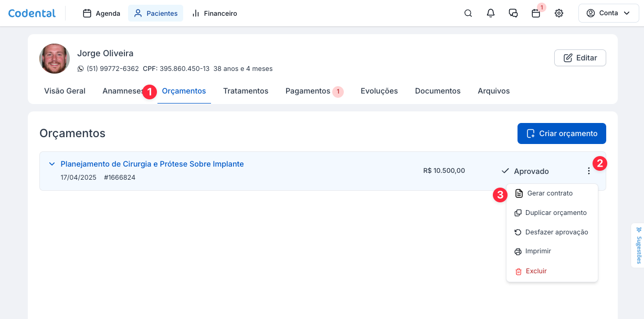The width and height of the screenshot is (644, 319).
Task: Open the Conta account dropdown
Action: pos(608,13)
